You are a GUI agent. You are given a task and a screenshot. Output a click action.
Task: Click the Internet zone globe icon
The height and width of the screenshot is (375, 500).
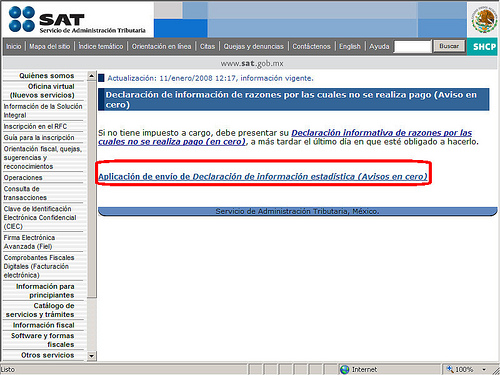(344, 369)
